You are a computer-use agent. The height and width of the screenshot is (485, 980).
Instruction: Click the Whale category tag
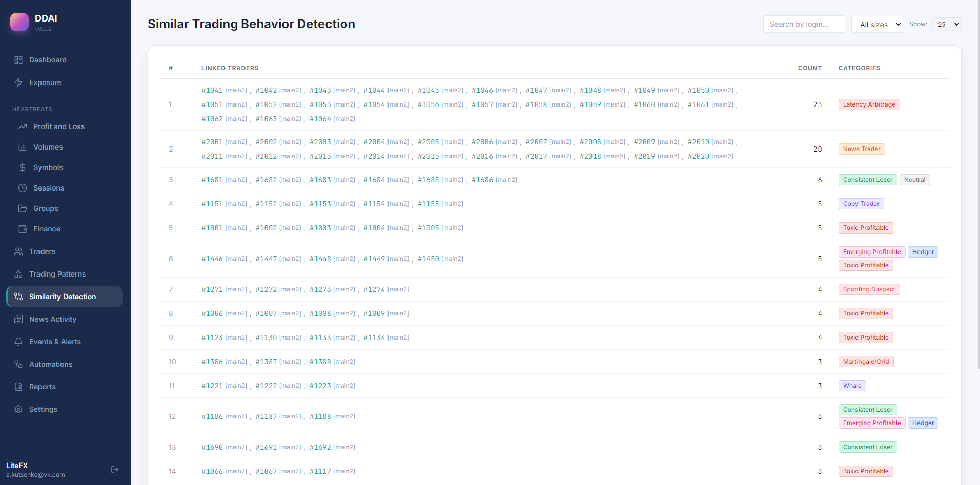click(852, 386)
